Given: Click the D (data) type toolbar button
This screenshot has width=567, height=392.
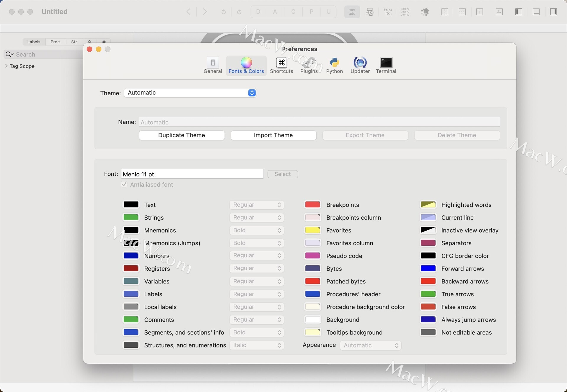Looking at the screenshot, I should (x=258, y=12).
